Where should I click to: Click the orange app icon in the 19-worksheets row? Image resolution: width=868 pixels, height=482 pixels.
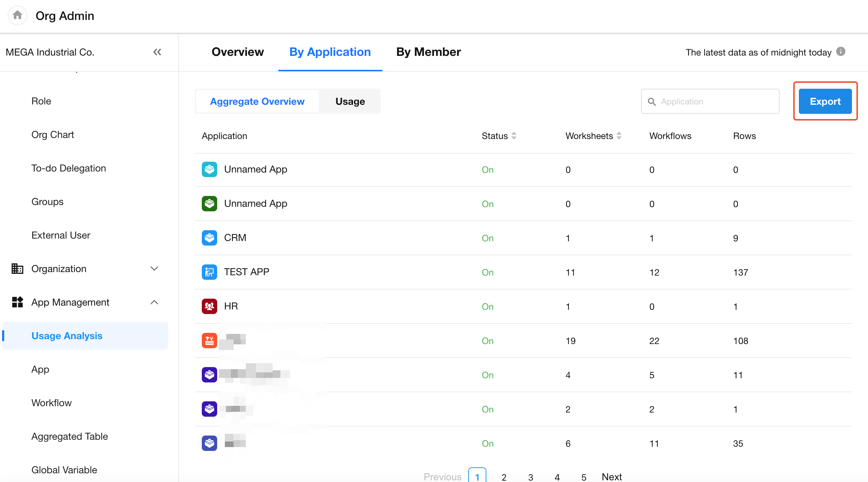coord(209,341)
